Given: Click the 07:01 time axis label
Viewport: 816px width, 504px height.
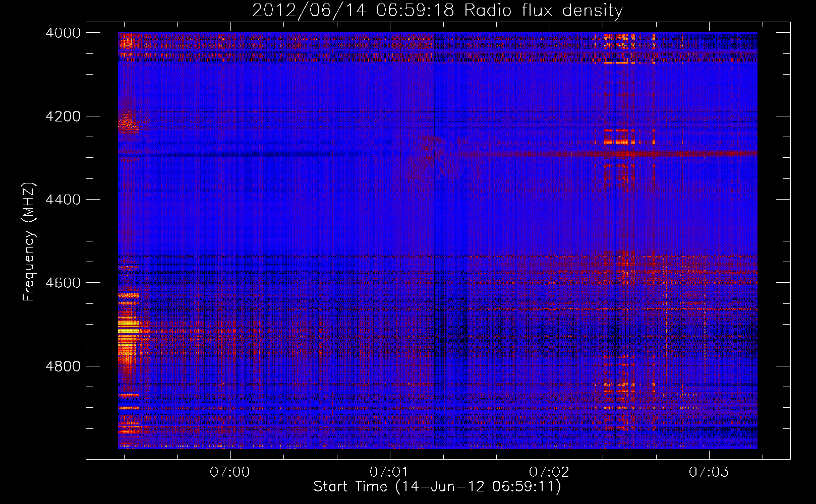Looking at the screenshot, I should click(389, 472).
